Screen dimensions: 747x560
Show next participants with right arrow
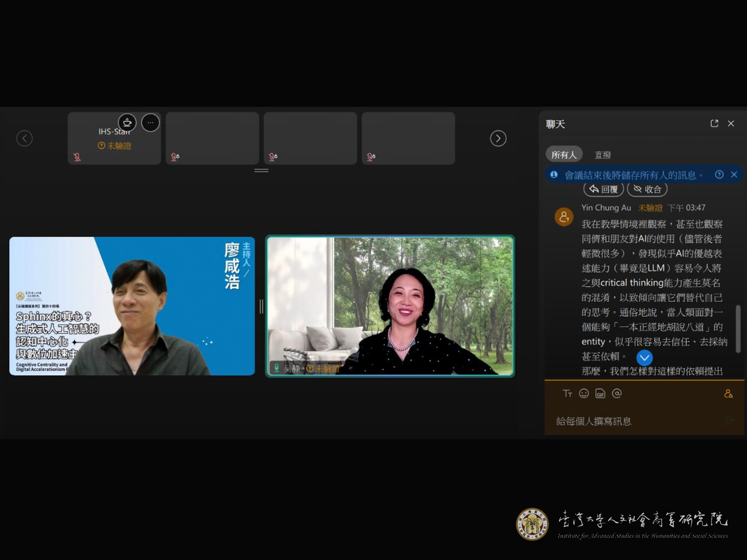pyautogui.click(x=498, y=138)
